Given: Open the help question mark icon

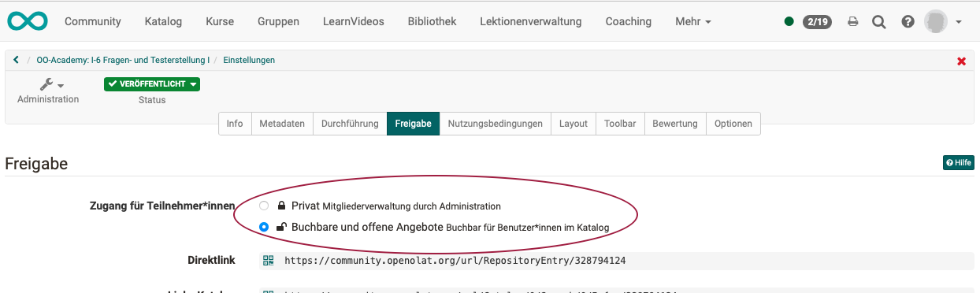Looking at the screenshot, I should 908,22.
